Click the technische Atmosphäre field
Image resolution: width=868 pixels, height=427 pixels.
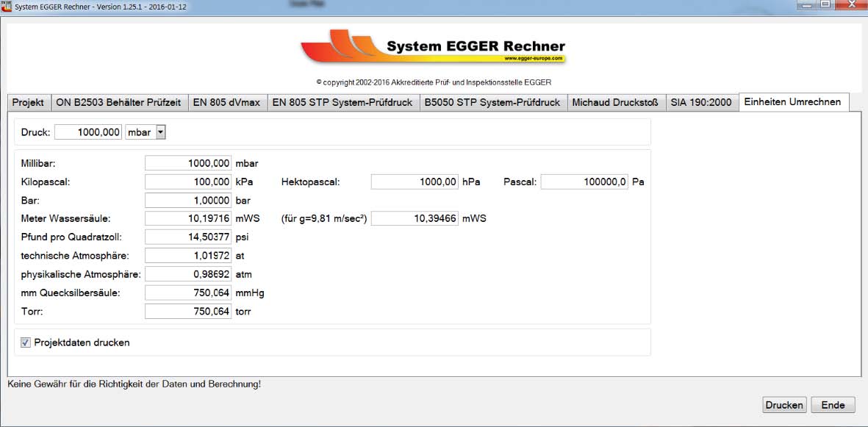pyautogui.click(x=188, y=255)
